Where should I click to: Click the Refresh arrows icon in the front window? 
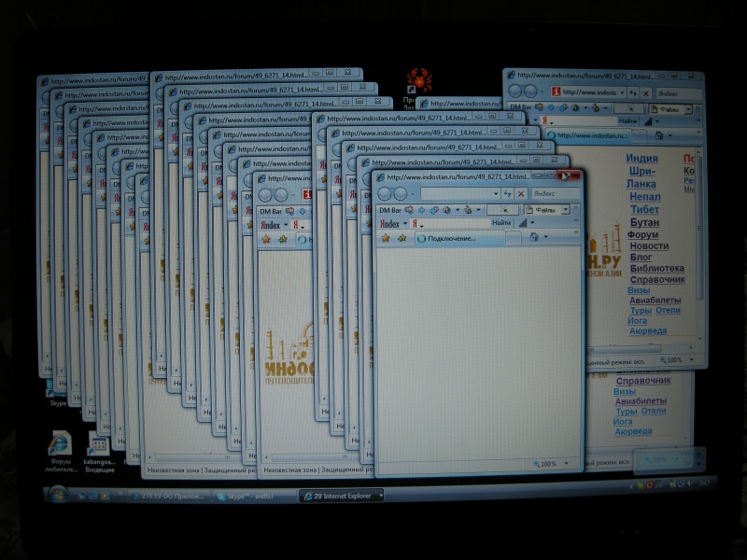506,193
